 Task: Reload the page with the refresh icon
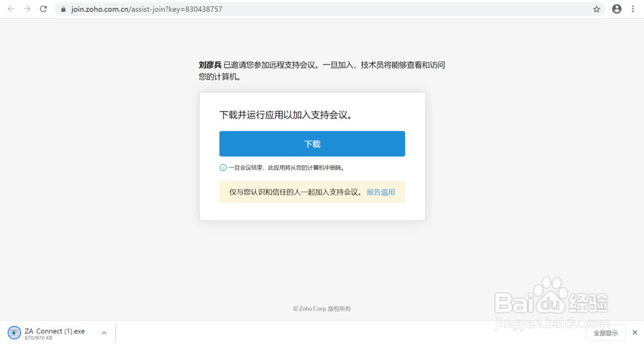click(x=43, y=8)
